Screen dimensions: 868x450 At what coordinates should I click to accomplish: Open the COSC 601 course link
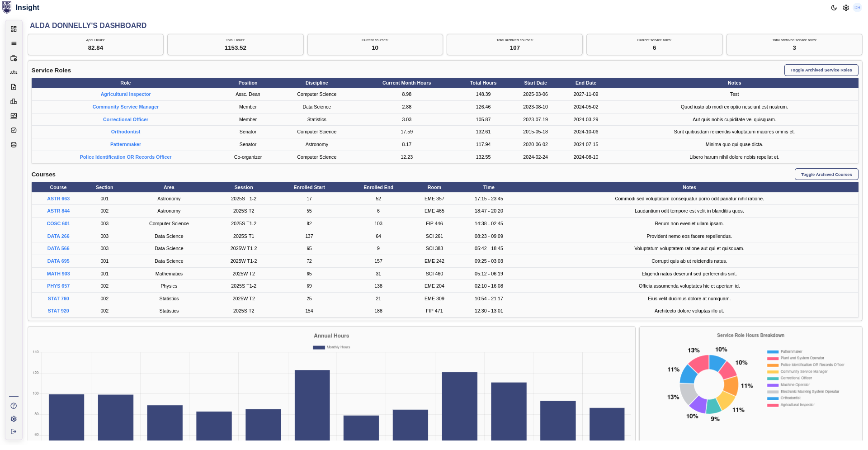58,224
